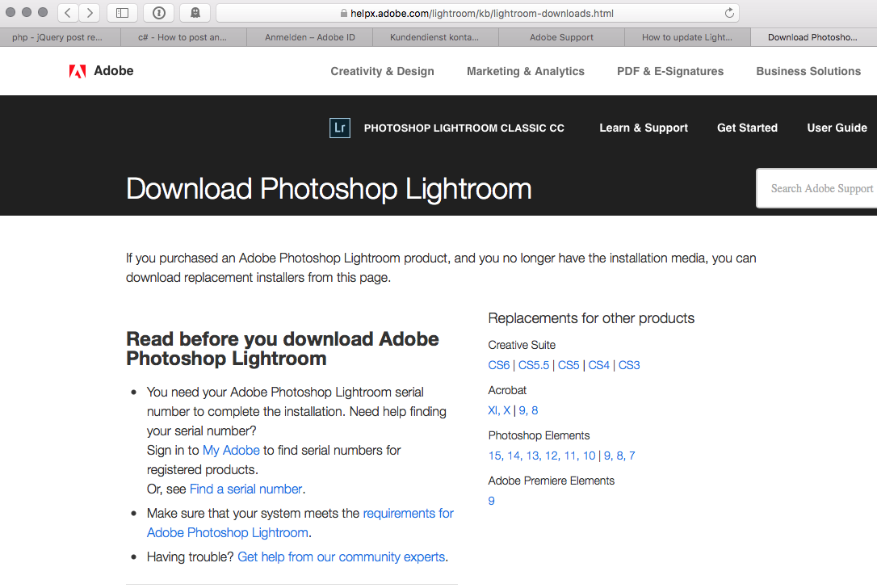Expand the Marketing & Analytics menu
This screenshot has width=877, height=588.
(x=525, y=71)
